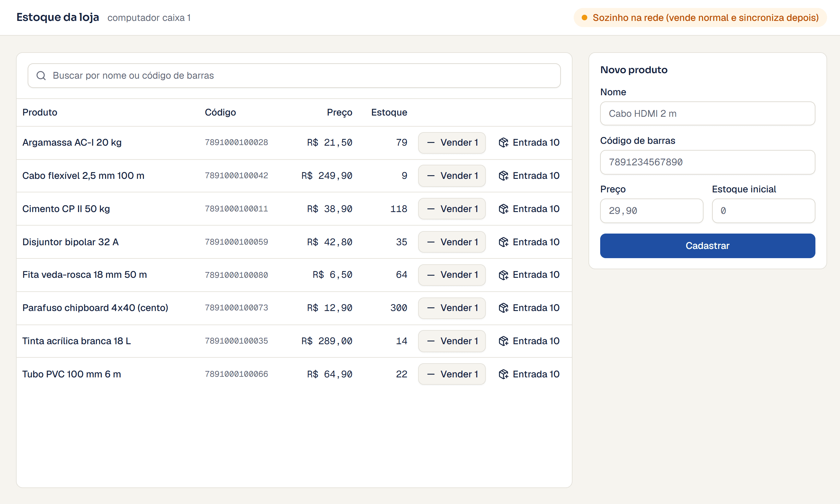Click stock value 118
The height and width of the screenshot is (504, 840).
(398, 209)
